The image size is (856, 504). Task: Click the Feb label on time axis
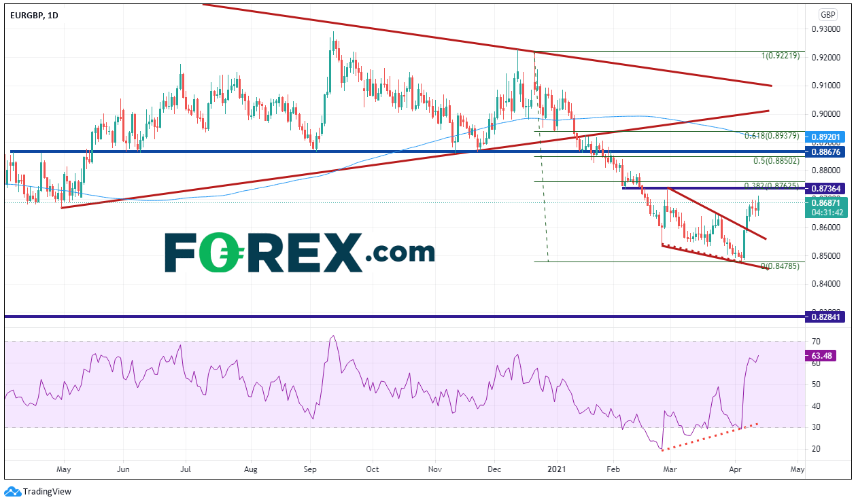pyautogui.click(x=613, y=469)
